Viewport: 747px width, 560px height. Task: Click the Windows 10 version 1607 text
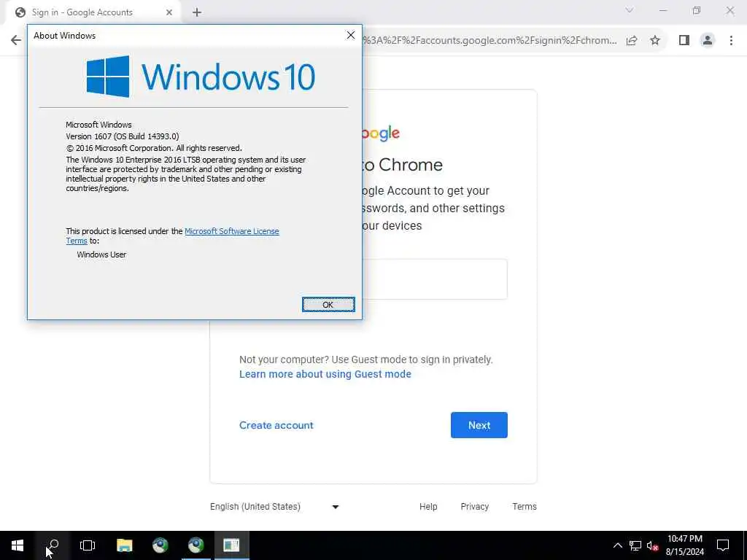[x=123, y=136]
